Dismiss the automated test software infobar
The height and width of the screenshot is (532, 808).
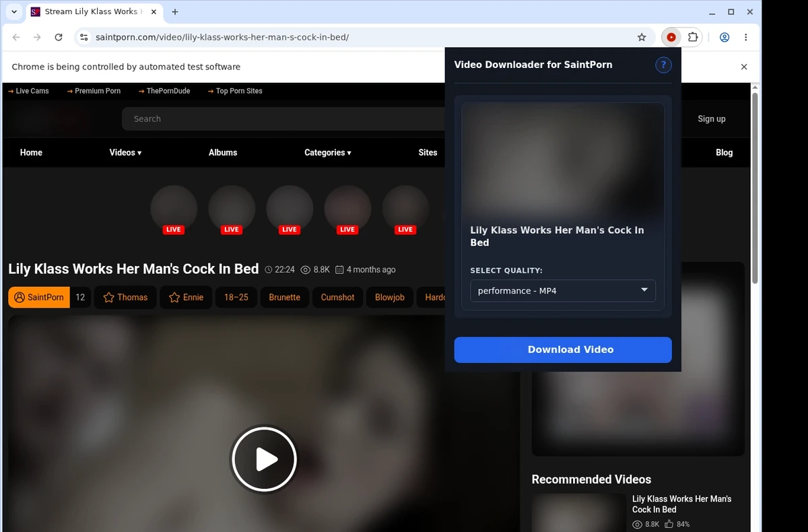point(744,67)
